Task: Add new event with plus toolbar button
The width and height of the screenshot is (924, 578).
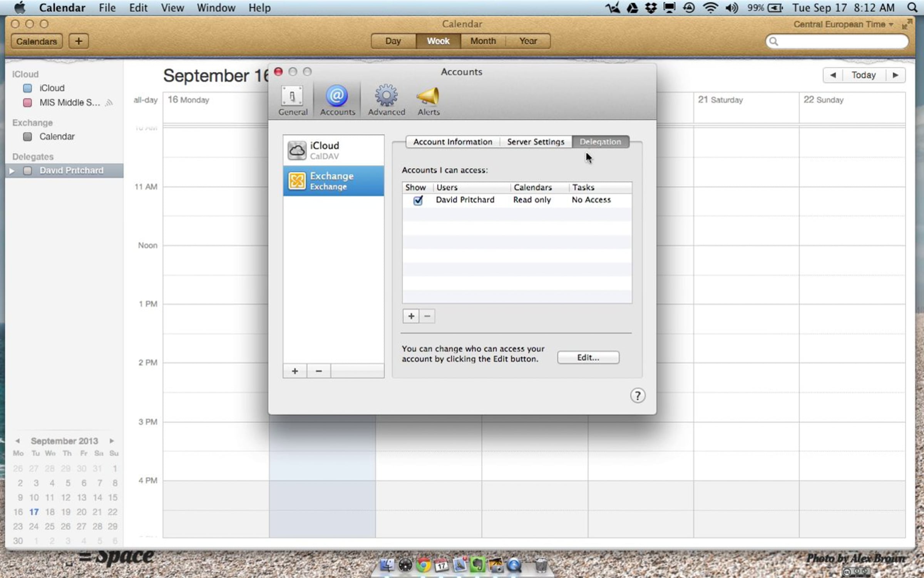Action: [79, 41]
